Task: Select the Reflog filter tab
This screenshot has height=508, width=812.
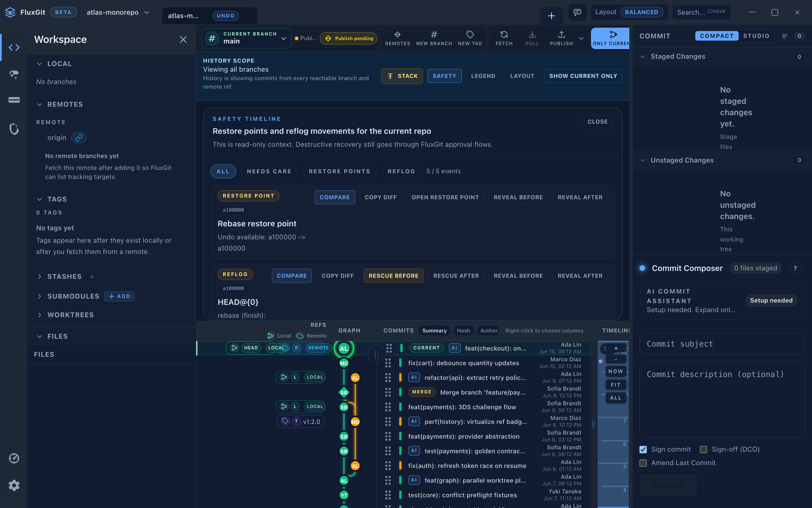Action: [x=401, y=171]
